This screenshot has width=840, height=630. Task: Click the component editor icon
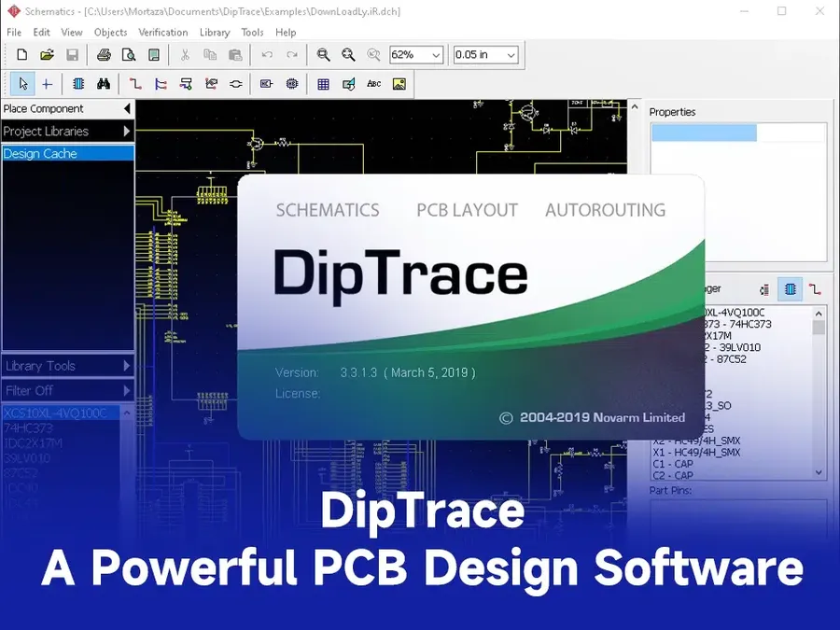coord(266,84)
